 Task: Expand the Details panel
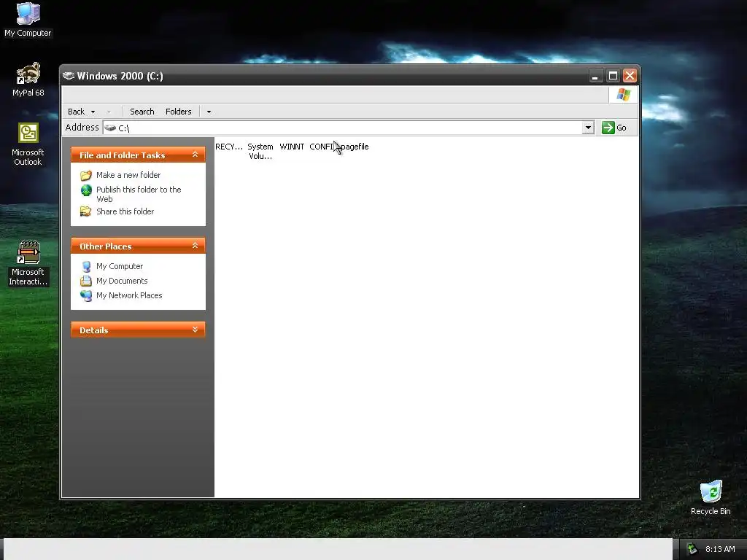click(x=195, y=330)
